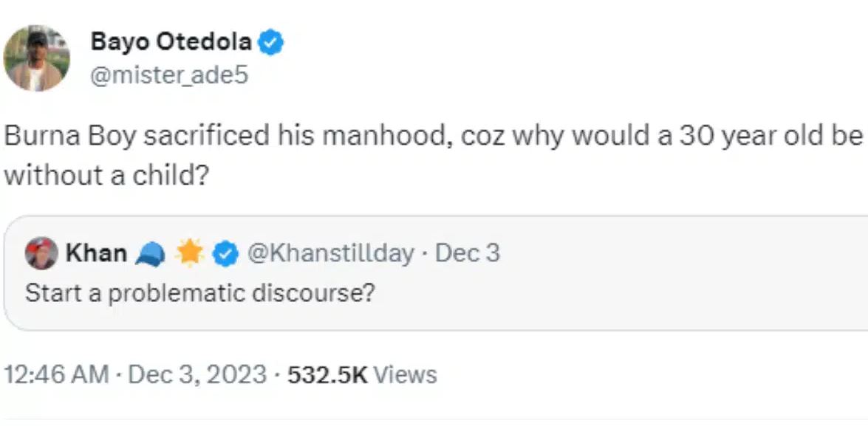Click the blue cap emoji beside Khan
Viewport: 868px width, 426px height.
(150, 254)
